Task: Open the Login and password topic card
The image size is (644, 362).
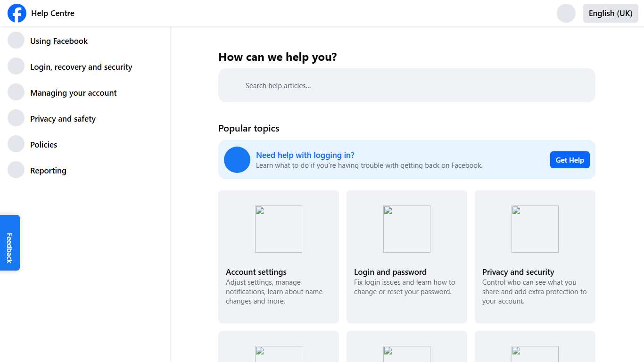Action: (406, 256)
